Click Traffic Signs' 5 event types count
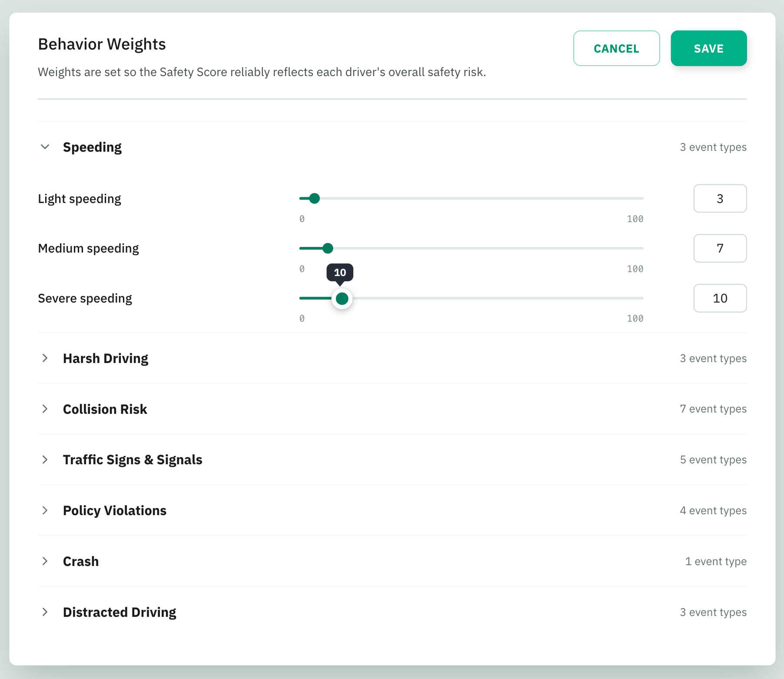This screenshot has width=784, height=679. pos(713,460)
